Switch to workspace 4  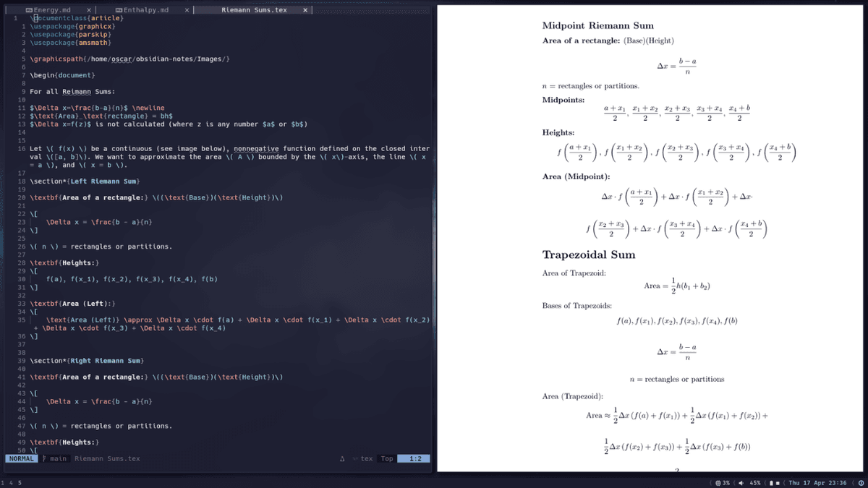[x=11, y=482]
